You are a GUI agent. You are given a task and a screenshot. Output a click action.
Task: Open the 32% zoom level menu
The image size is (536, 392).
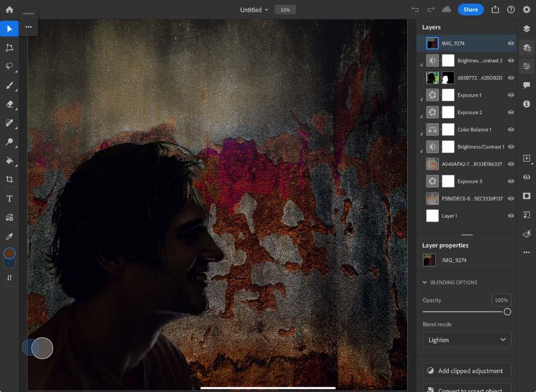pos(285,10)
